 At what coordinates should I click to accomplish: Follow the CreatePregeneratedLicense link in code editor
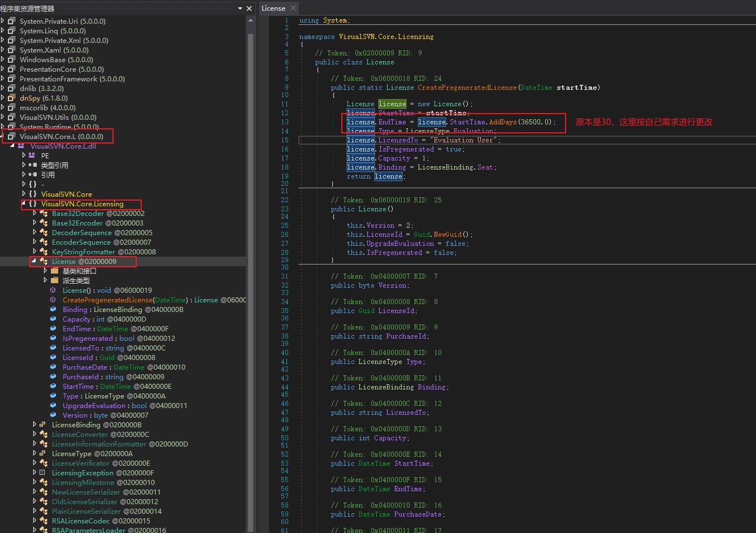[x=467, y=88]
